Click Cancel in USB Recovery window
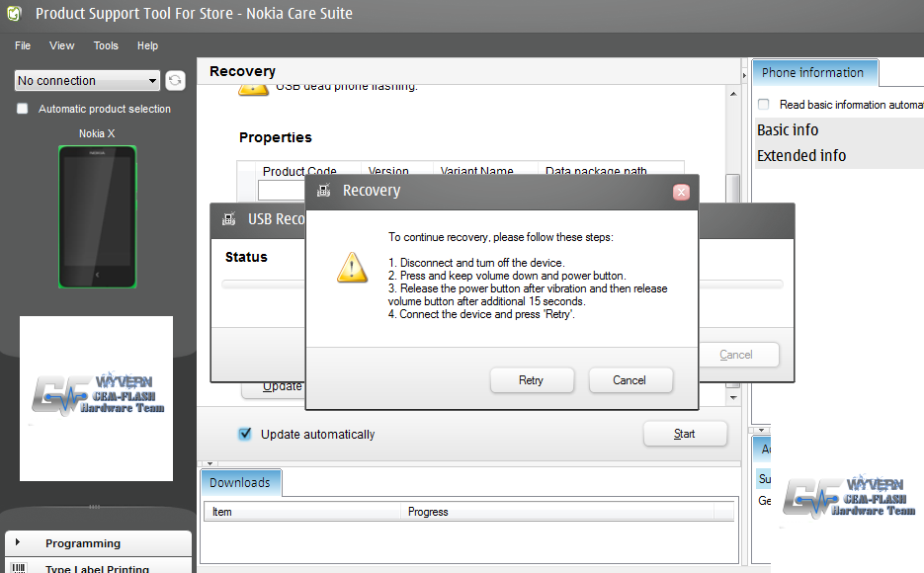 [x=738, y=355]
